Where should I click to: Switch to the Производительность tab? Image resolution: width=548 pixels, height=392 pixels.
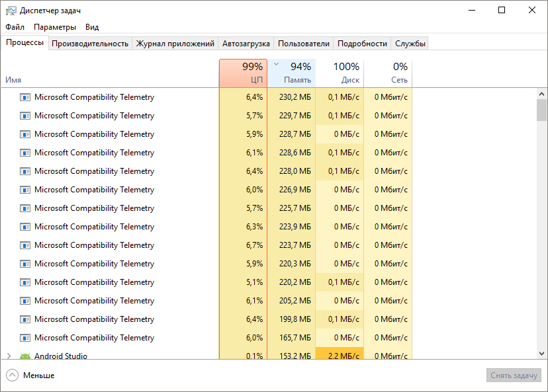[90, 44]
